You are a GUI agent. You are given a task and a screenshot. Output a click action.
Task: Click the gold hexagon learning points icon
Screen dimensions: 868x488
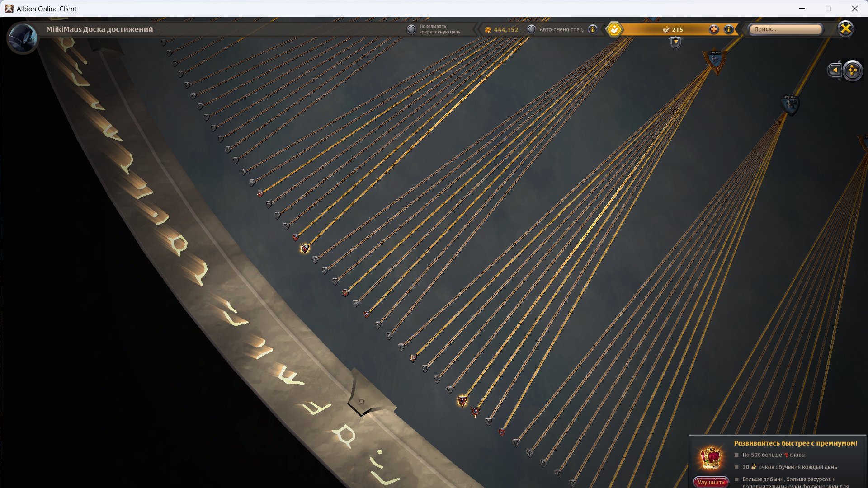pyautogui.click(x=614, y=29)
